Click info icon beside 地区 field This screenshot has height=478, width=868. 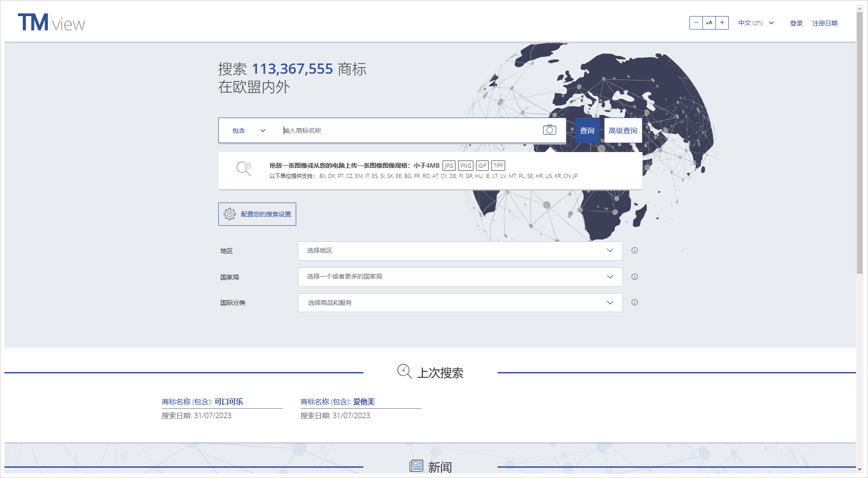pyautogui.click(x=634, y=250)
